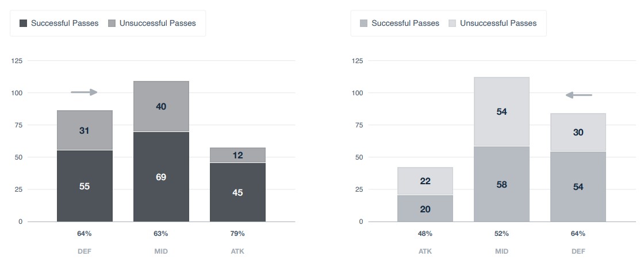Click the bar segment labeled 31
This screenshot has width=644, height=264.
tap(85, 130)
